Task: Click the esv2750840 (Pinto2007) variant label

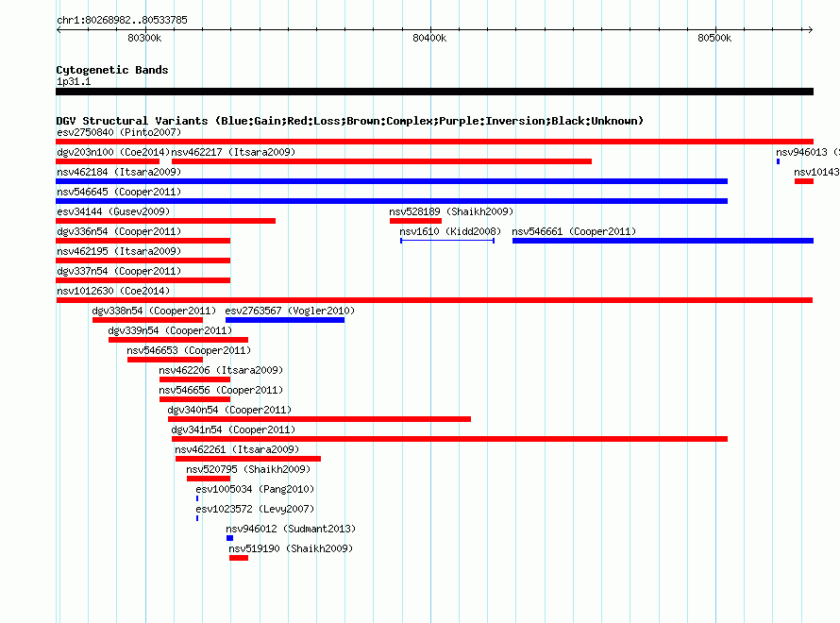Action: (x=119, y=132)
